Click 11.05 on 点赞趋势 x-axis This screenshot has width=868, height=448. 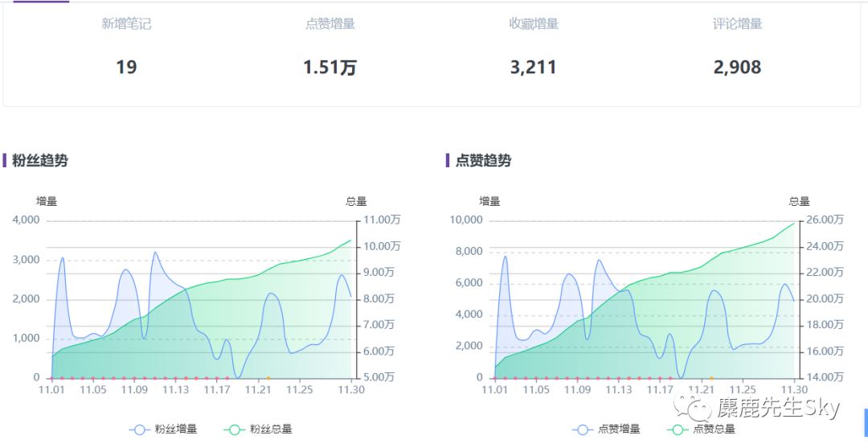(x=536, y=390)
